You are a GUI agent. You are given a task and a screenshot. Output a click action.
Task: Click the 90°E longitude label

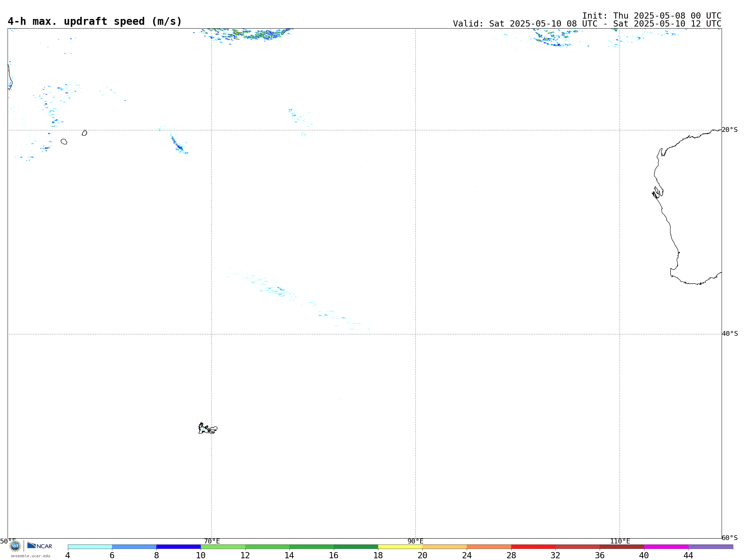[415, 541]
